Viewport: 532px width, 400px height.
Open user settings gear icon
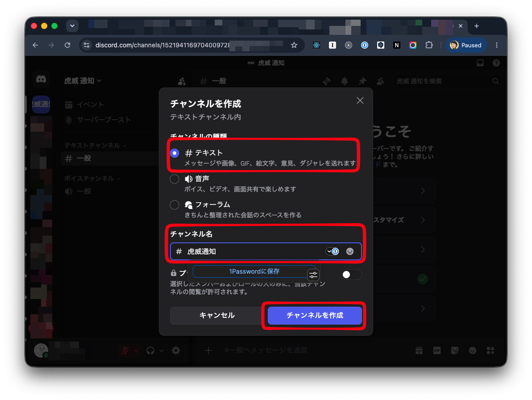176,350
